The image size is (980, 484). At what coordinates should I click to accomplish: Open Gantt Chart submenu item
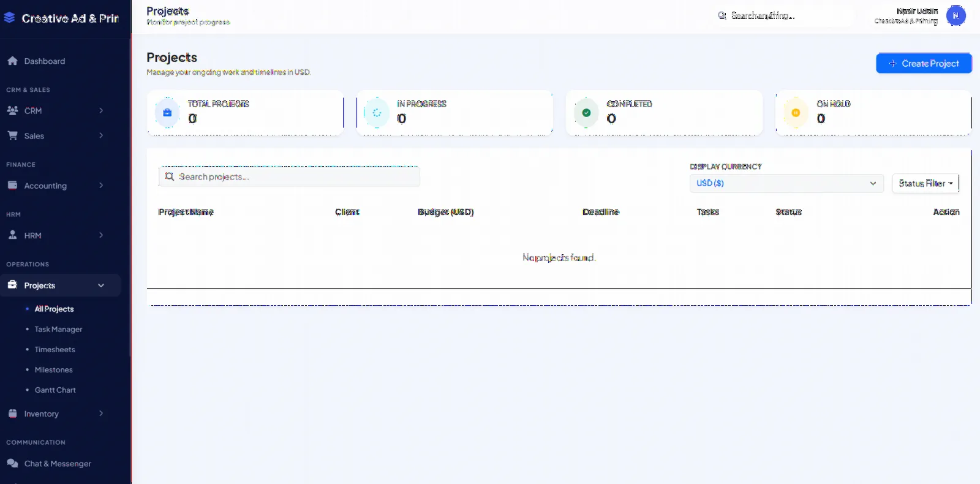[55, 390]
